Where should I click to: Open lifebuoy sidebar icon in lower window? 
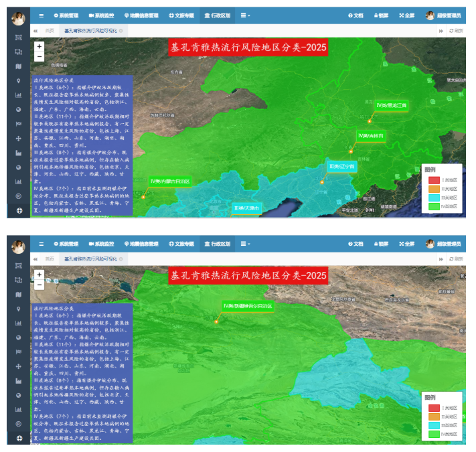pyautogui.click(x=19, y=439)
